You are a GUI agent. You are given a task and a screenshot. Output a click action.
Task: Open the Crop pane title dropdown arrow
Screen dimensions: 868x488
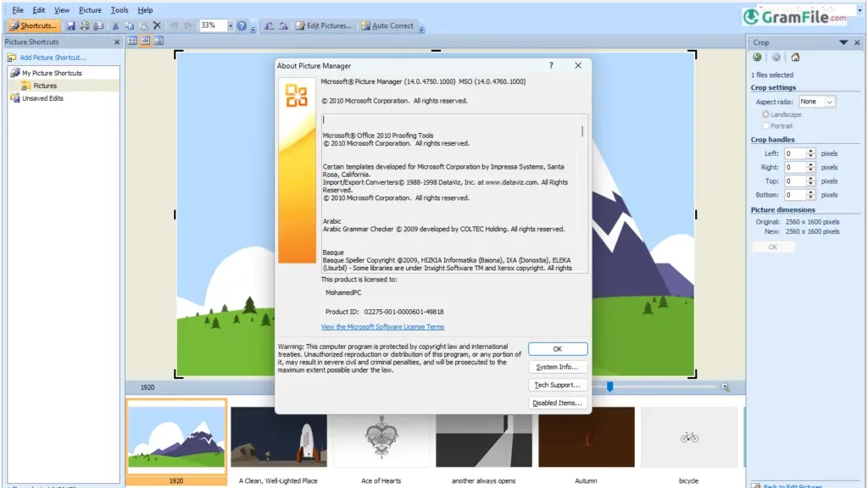pyautogui.click(x=843, y=42)
